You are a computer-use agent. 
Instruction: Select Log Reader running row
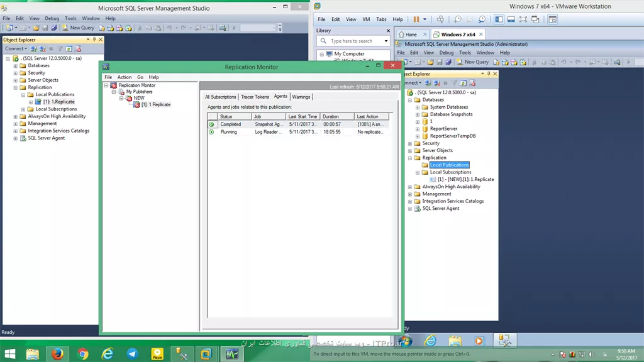[297, 132]
